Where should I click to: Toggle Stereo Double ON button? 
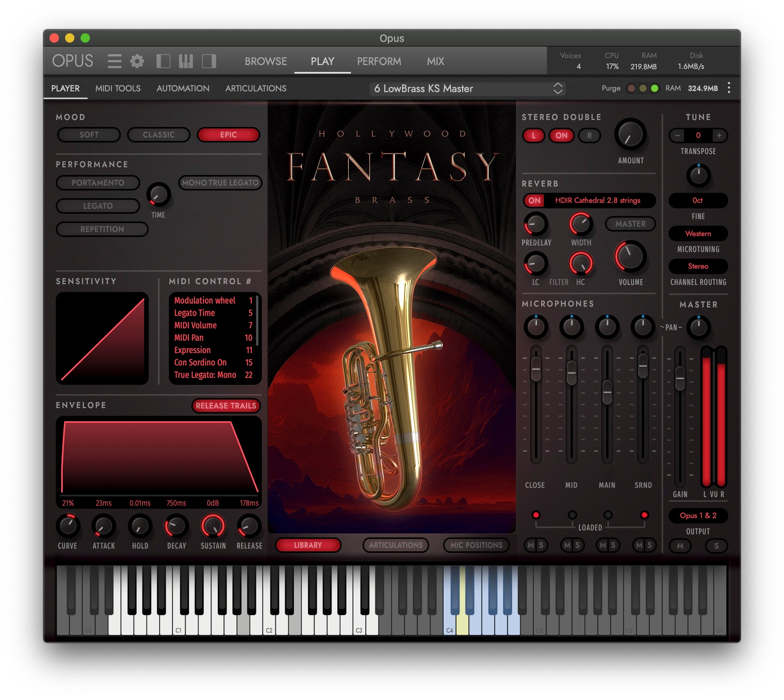tap(561, 136)
